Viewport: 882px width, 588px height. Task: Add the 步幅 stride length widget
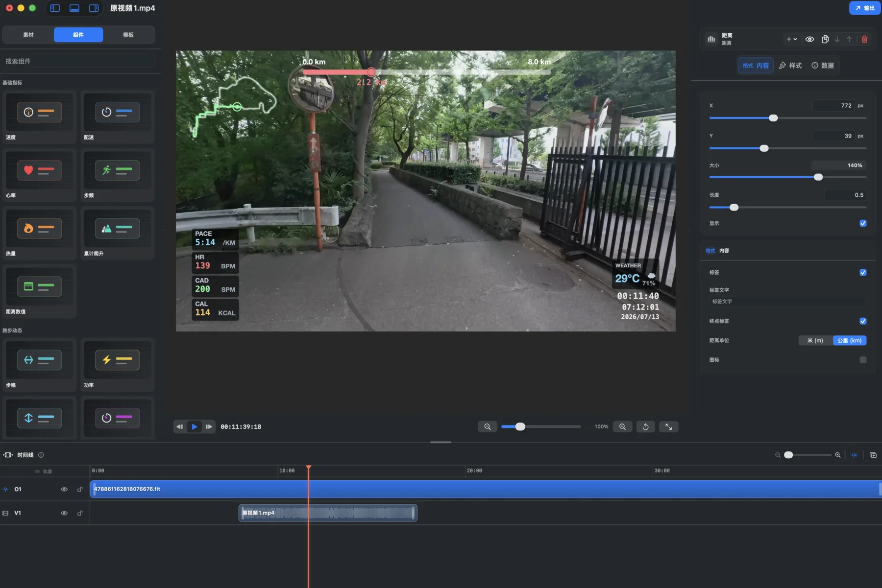(40, 364)
